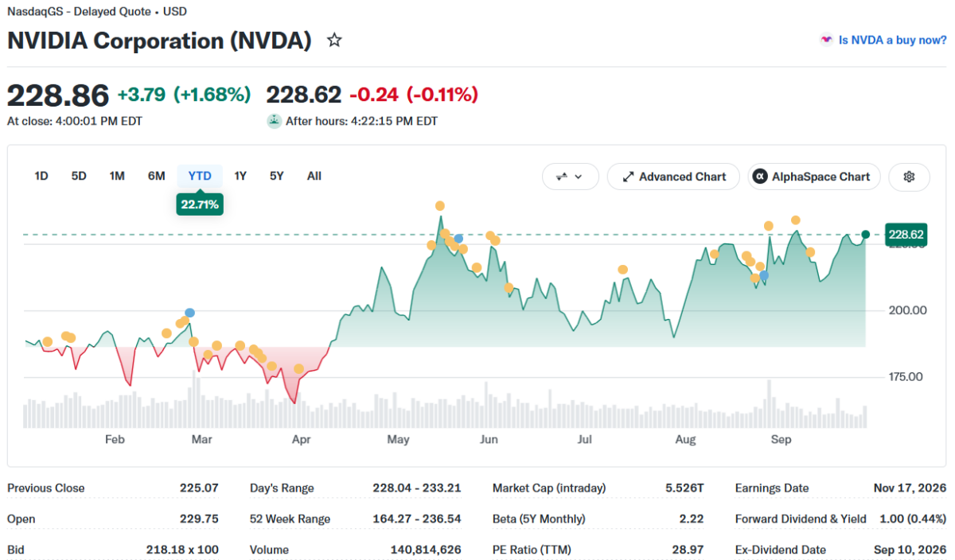
Task: Click the 200.00 axis label
Action: 907,310
